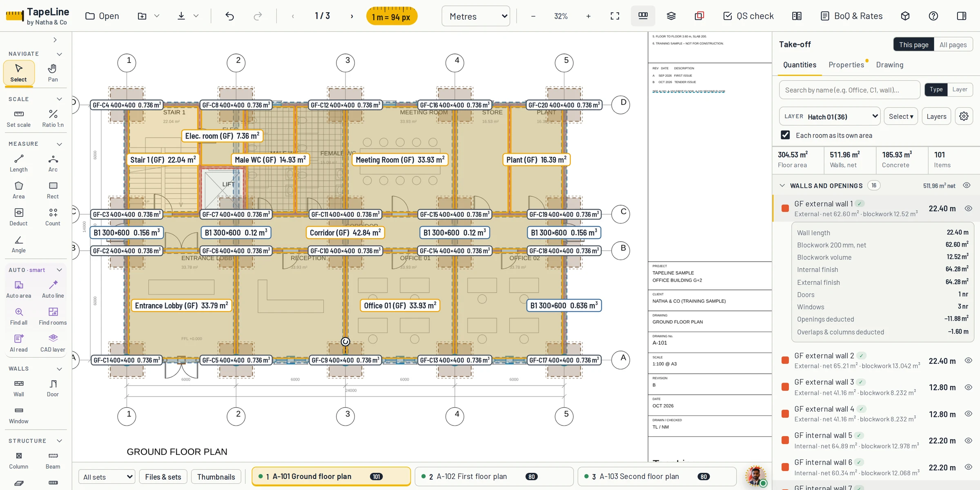Undo the last action
The image size is (980, 490).
click(229, 16)
